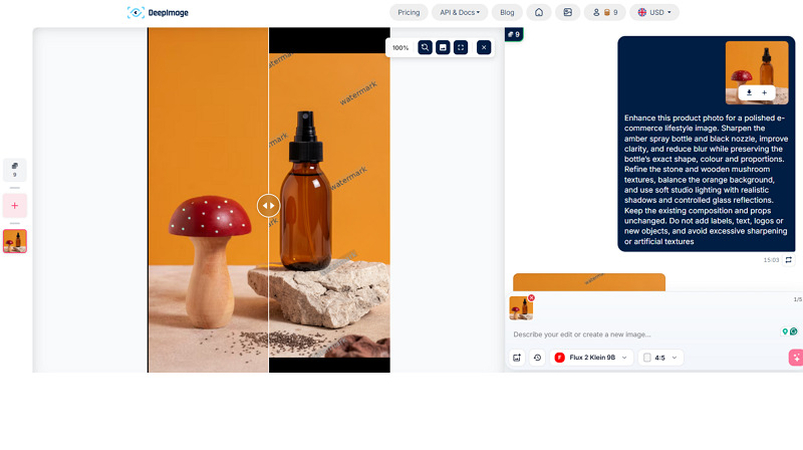Click the 100% zoom level label

400,48
